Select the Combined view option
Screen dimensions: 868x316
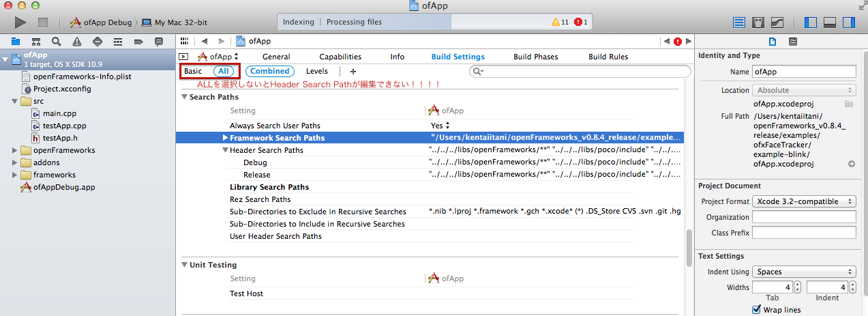[270, 71]
